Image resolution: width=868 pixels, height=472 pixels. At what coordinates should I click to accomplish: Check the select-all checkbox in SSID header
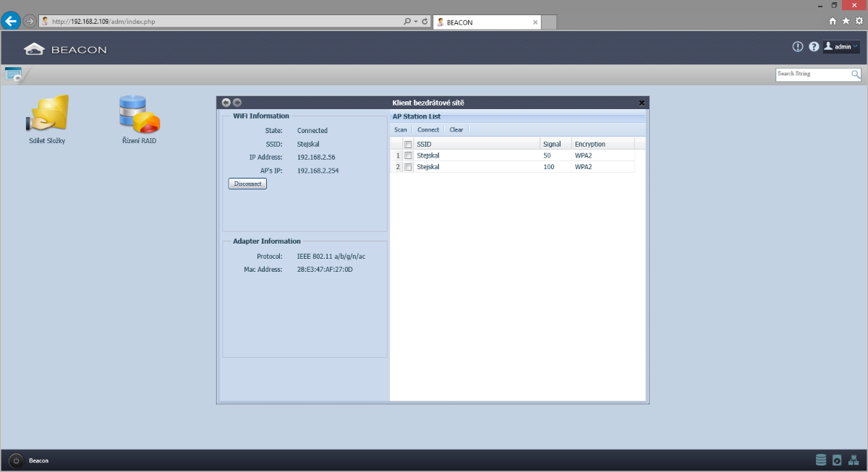pos(408,144)
